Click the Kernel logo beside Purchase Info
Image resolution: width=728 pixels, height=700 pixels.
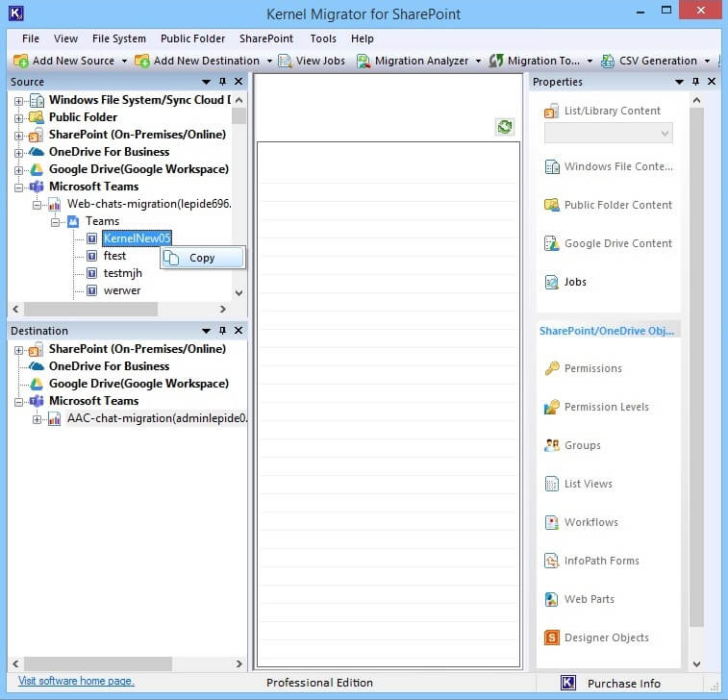tap(568, 683)
